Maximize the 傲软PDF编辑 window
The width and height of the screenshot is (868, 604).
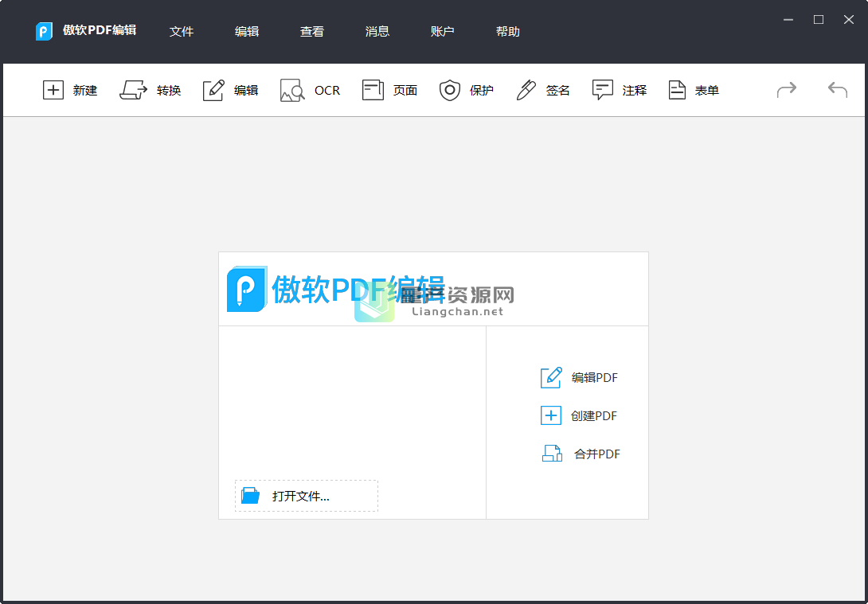[x=818, y=20]
